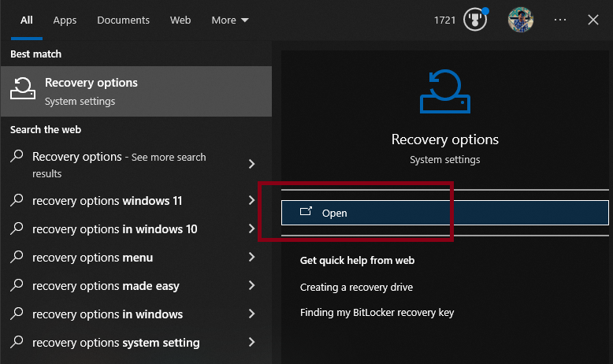The image size is (613, 364).
Task: Click search icon beside recovery options menu
Action: click(17, 257)
